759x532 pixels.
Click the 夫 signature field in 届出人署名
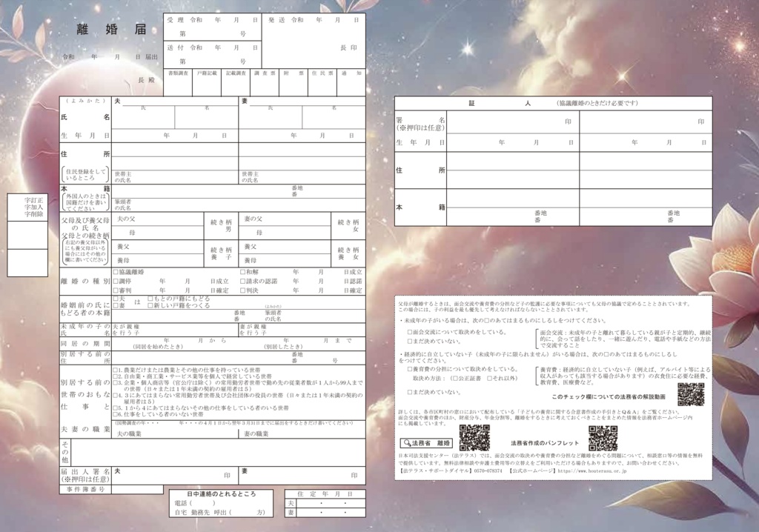coord(175,476)
